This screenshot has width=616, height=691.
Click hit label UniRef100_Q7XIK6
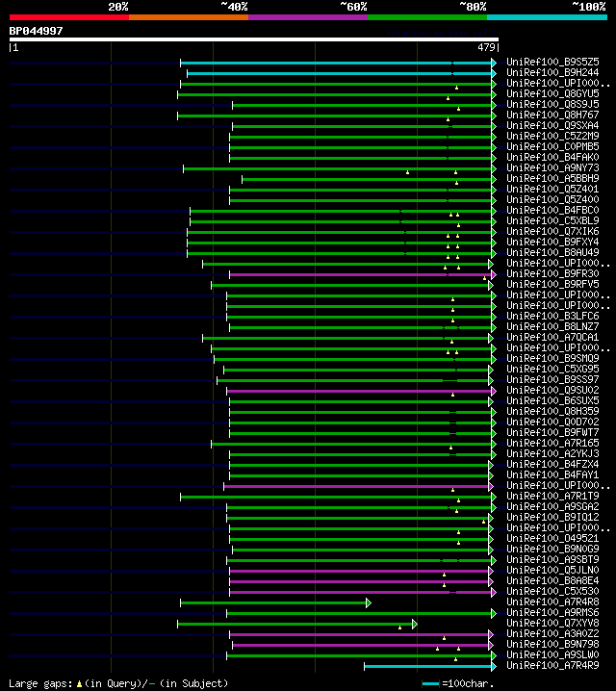(x=552, y=231)
